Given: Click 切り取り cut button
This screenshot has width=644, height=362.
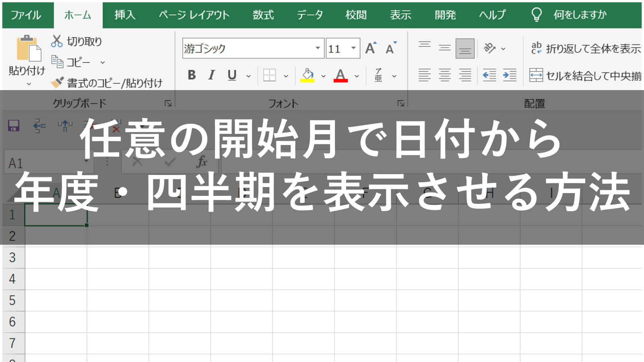Looking at the screenshot, I should coord(76,41).
